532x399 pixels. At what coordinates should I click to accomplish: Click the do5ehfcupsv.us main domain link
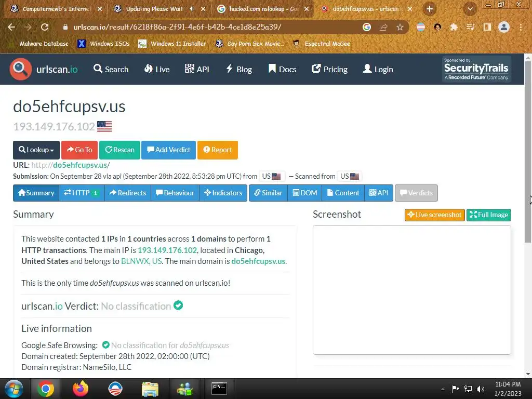click(x=258, y=261)
